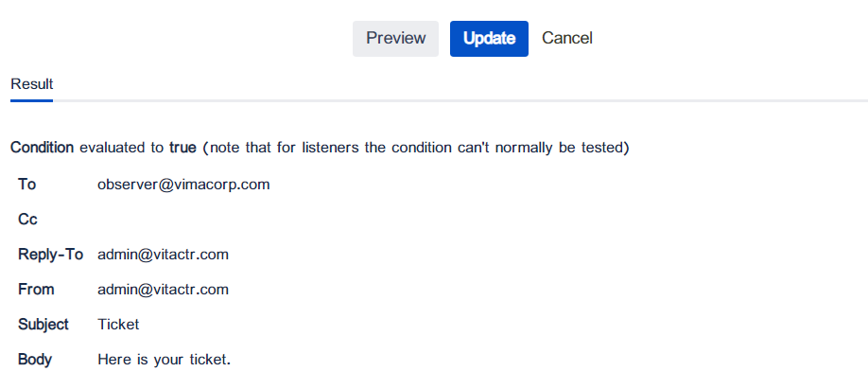Screen dimensions: 868x389
Task: Click the blue Update button
Action: coord(489,39)
